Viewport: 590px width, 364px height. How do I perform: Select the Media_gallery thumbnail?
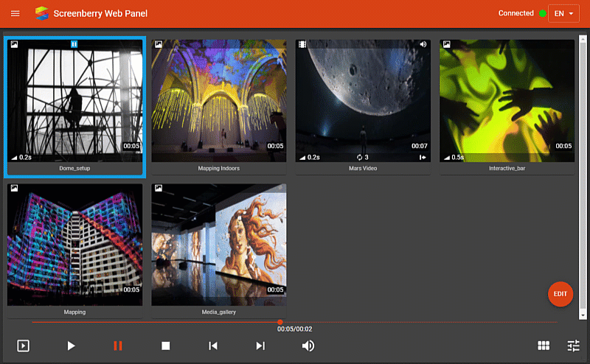point(218,245)
